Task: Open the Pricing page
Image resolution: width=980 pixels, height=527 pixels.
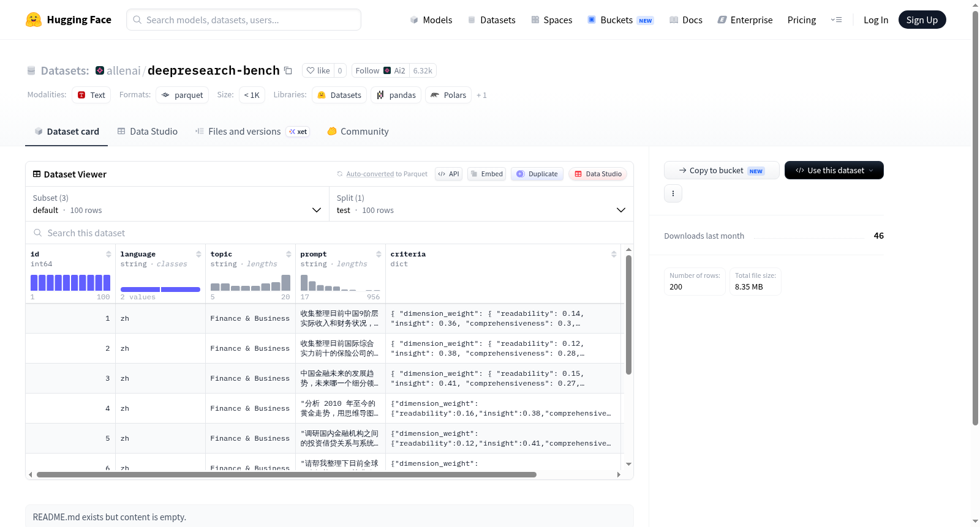Action: click(x=802, y=20)
